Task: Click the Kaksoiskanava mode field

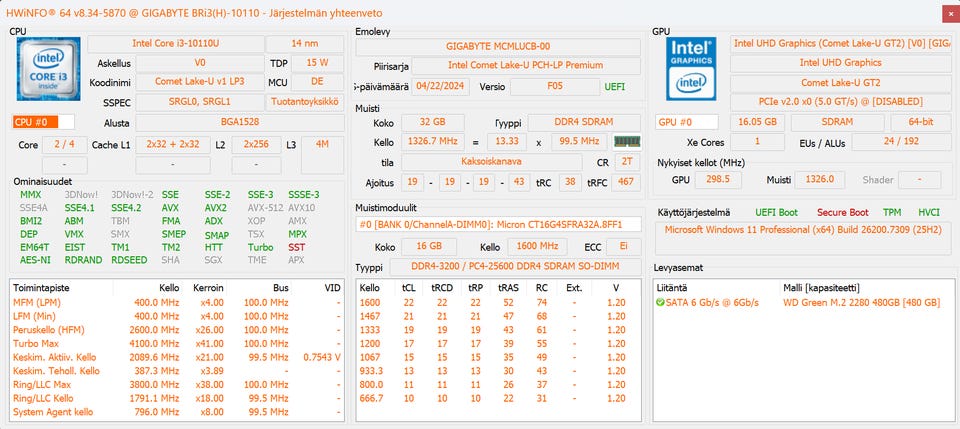Action: (x=492, y=162)
